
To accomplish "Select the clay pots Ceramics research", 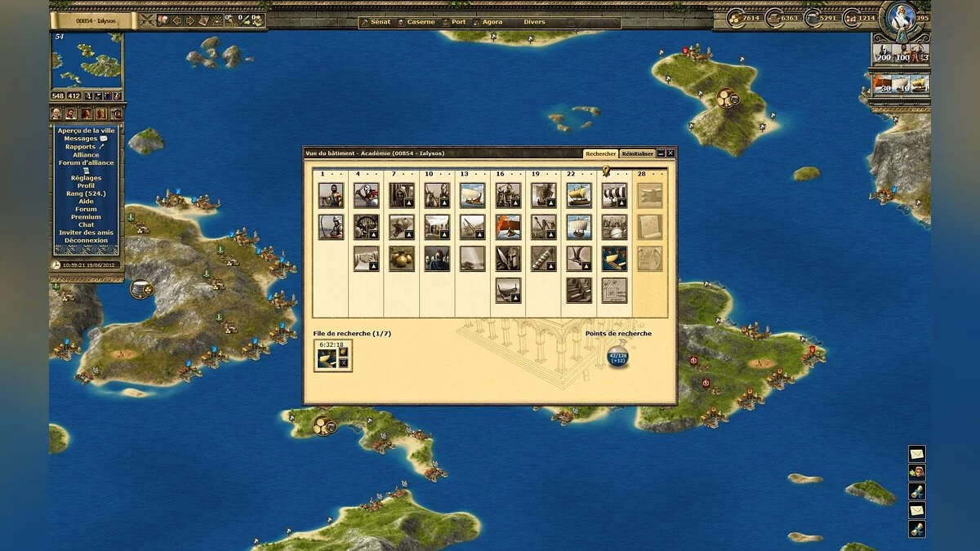I will pyautogui.click(x=402, y=259).
